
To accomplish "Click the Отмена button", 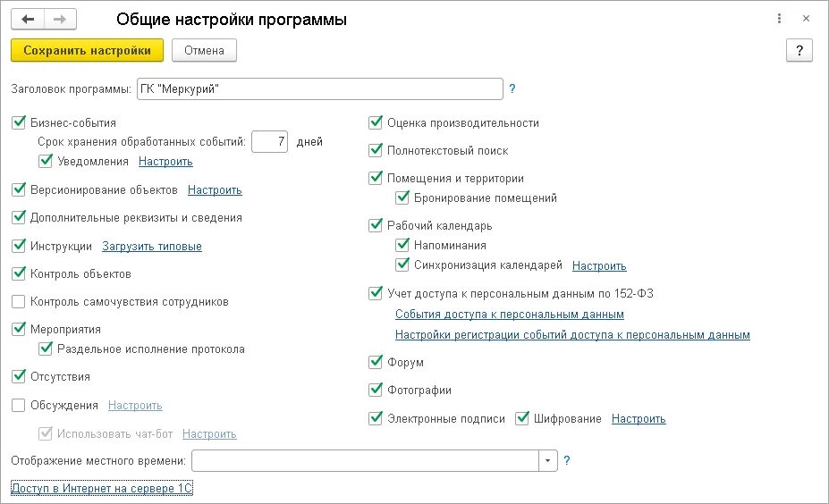I will (x=204, y=51).
